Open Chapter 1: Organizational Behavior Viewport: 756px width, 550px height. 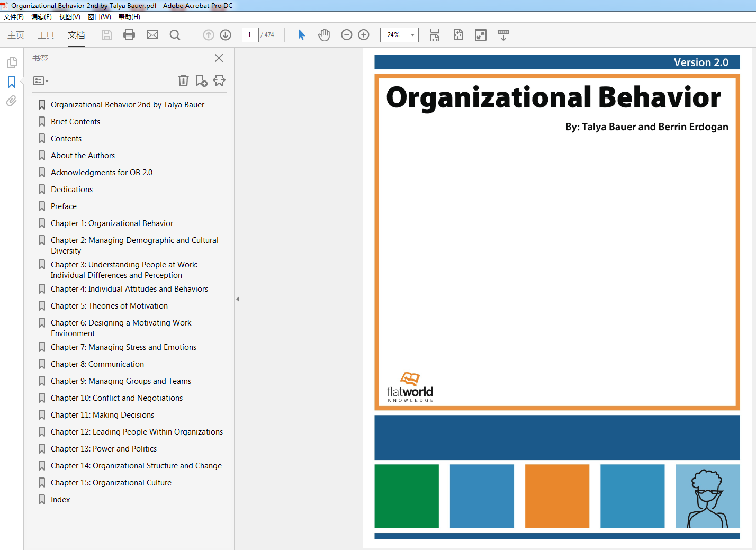point(112,223)
